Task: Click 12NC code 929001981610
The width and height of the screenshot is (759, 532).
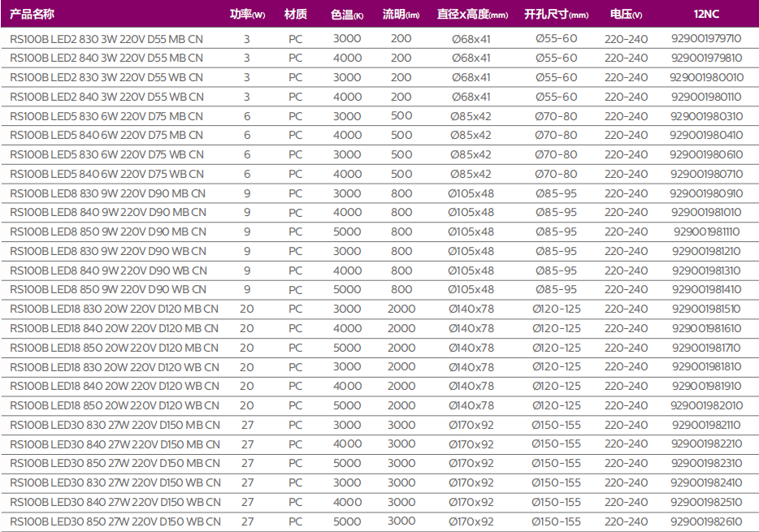Action: click(x=706, y=328)
